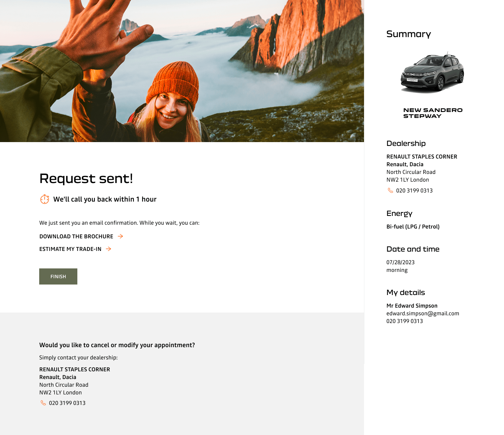The height and width of the screenshot is (435, 504).
Task: Click the stopwatch icon beside callback message
Action: pos(44,199)
